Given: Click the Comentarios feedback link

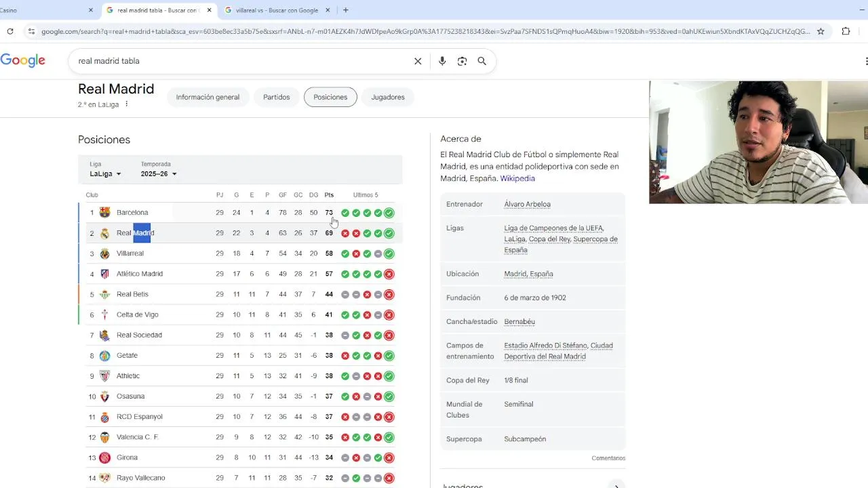Looking at the screenshot, I should tap(608, 458).
